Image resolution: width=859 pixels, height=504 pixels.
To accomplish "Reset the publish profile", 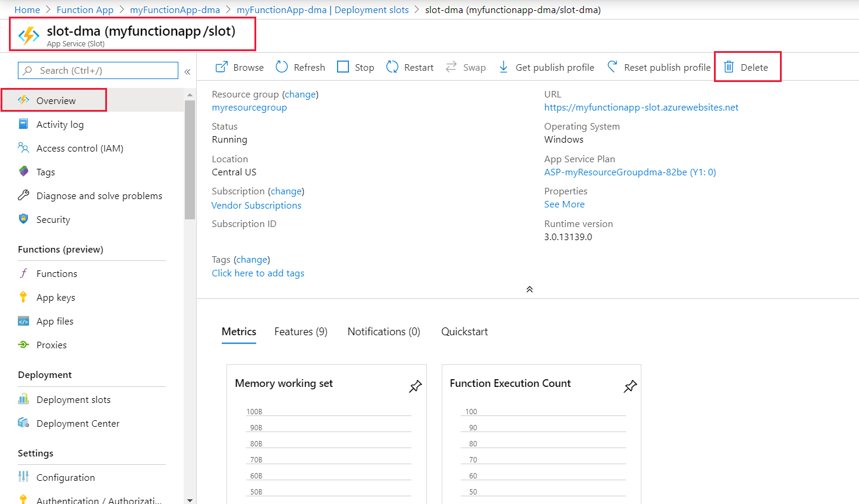I will tap(658, 67).
